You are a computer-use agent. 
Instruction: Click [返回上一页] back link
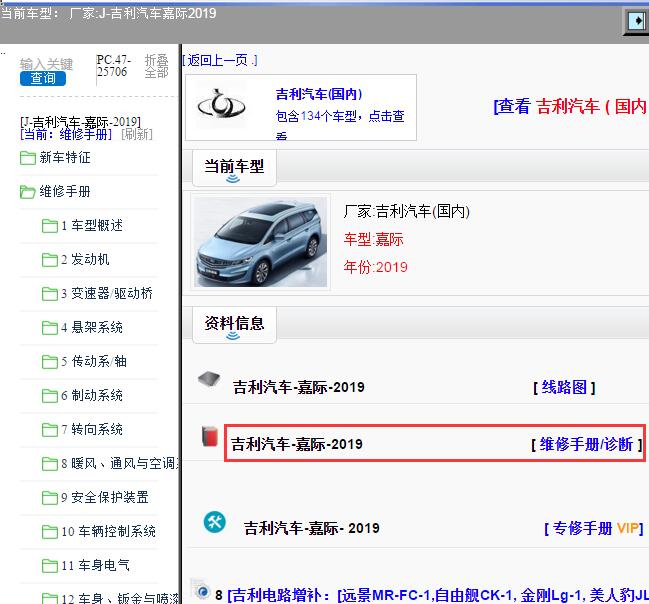tap(220, 60)
